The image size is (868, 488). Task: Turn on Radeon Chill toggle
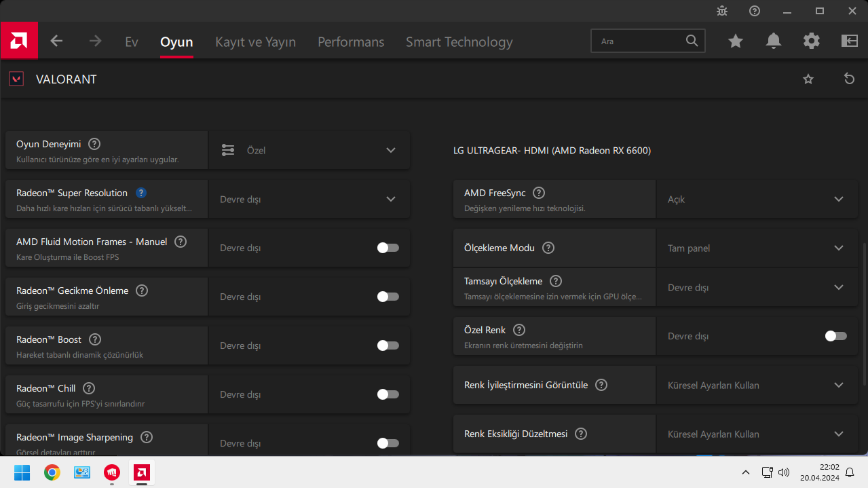(x=388, y=394)
